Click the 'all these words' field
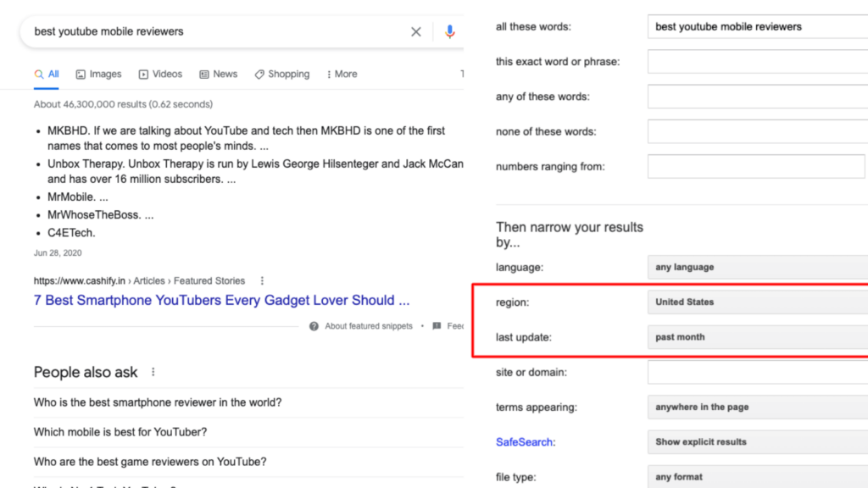Image resolution: width=868 pixels, height=488 pixels. point(758,26)
